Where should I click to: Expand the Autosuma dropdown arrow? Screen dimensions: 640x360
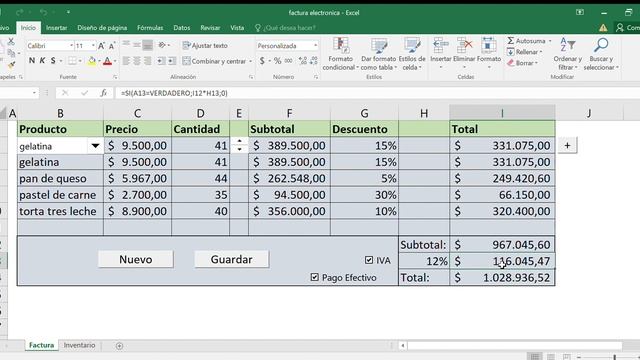tap(550, 41)
